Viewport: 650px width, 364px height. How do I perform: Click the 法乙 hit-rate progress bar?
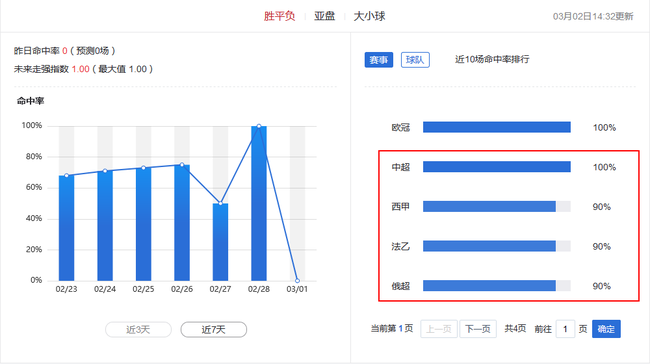497,246
